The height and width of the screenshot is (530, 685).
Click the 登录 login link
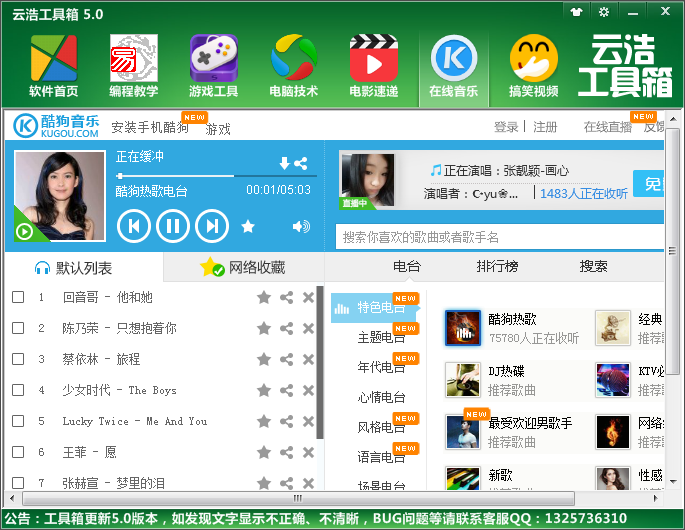[506, 127]
